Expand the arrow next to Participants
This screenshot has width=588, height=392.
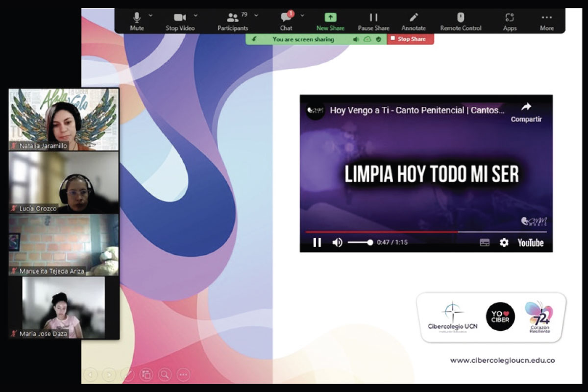point(256,16)
